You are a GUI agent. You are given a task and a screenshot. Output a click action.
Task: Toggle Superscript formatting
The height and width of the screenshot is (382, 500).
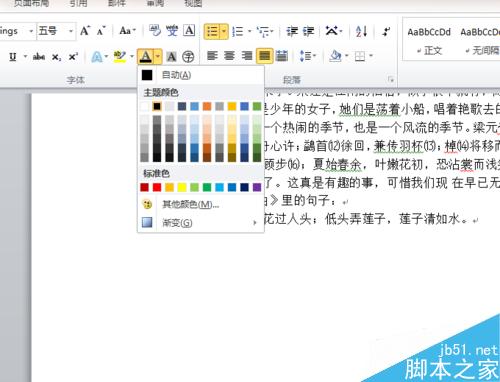click(x=73, y=57)
